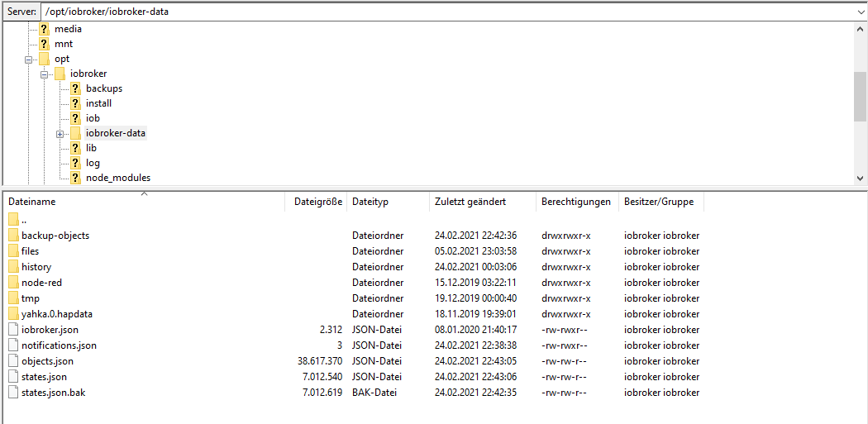Click the iobroker.json file icon
The height and width of the screenshot is (424, 868).
click(x=13, y=330)
